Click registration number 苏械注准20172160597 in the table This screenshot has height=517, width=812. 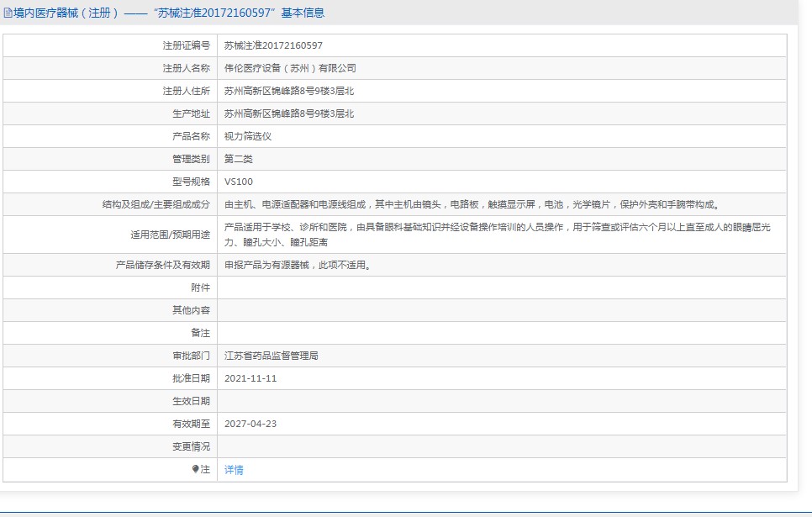[273, 45]
